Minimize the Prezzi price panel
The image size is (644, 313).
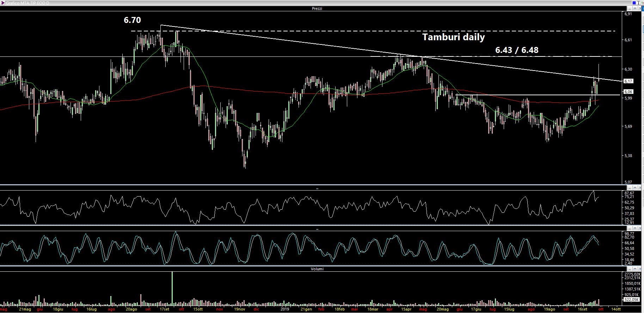(629, 8)
